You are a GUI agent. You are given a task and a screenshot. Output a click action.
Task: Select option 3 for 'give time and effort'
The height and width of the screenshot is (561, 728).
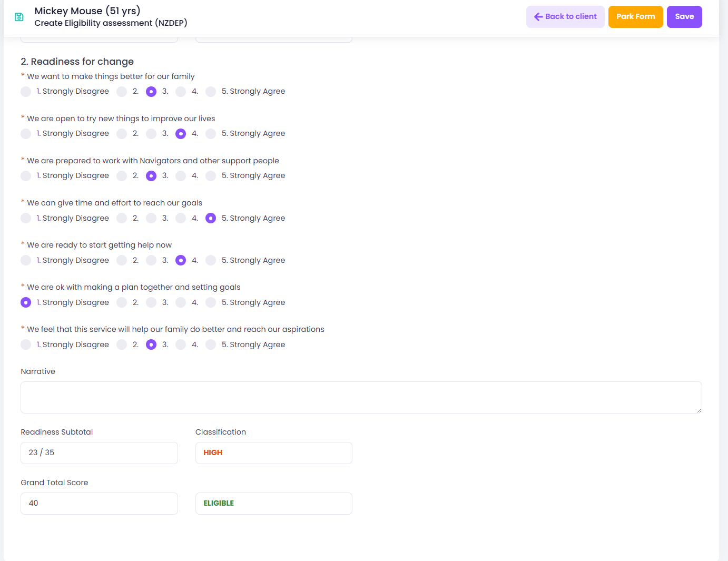point(151,218)
